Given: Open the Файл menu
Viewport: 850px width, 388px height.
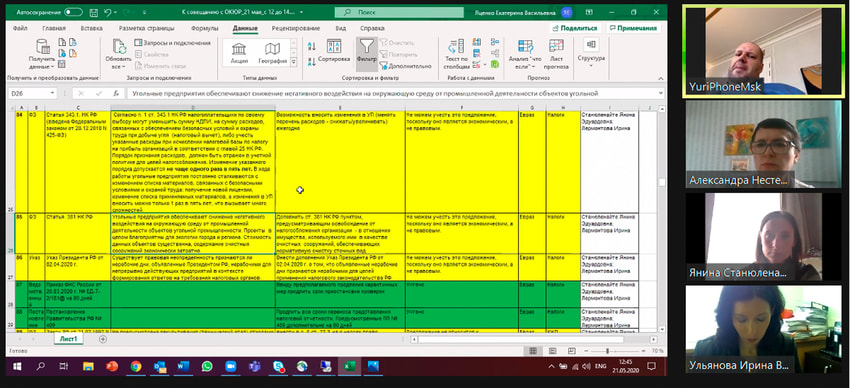Looking at the screenshot, I should point(20,28).
